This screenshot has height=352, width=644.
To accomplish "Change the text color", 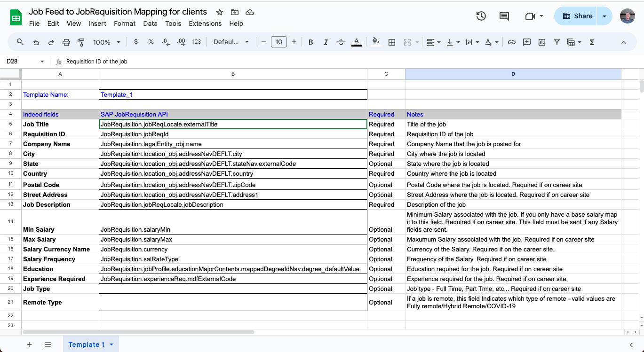I will pos(357,42).
